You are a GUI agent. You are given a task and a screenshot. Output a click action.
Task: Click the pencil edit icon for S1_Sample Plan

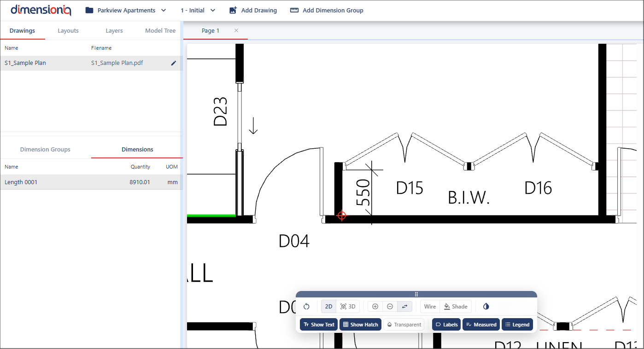(x=174, y=63)
